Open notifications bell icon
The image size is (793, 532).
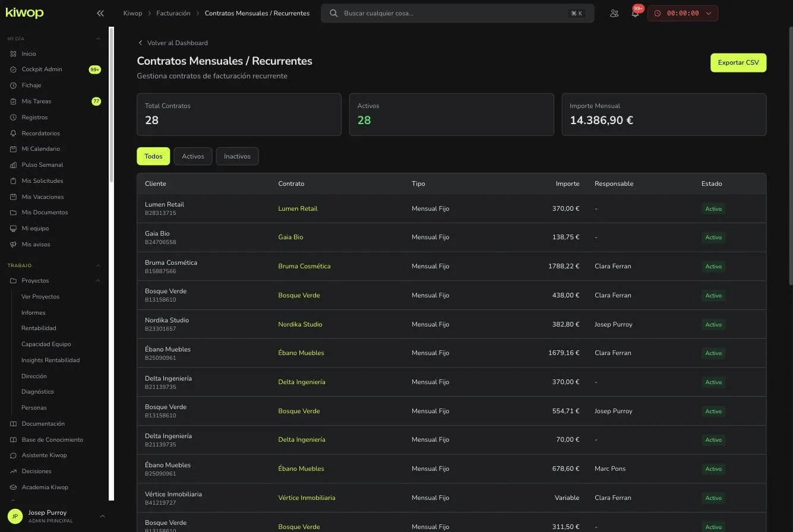point(635,13)
